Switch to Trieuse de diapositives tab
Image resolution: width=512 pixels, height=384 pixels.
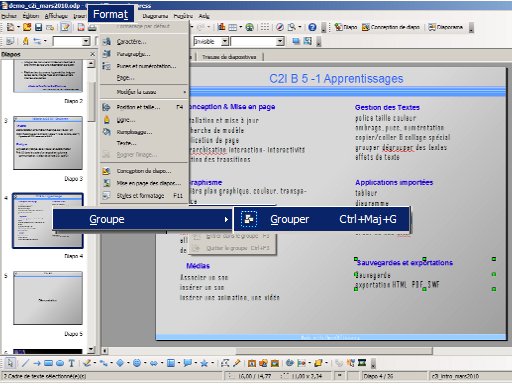tap(229, 57)
